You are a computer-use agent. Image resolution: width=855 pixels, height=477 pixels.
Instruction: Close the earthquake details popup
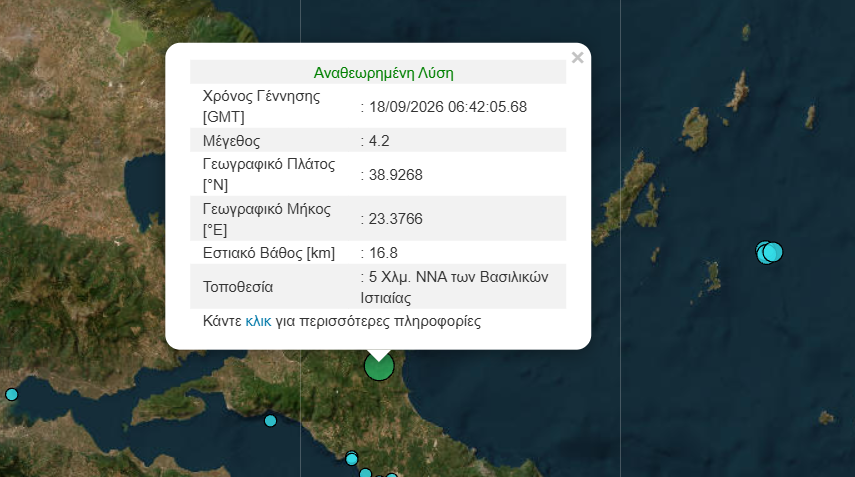click(577, 58)
